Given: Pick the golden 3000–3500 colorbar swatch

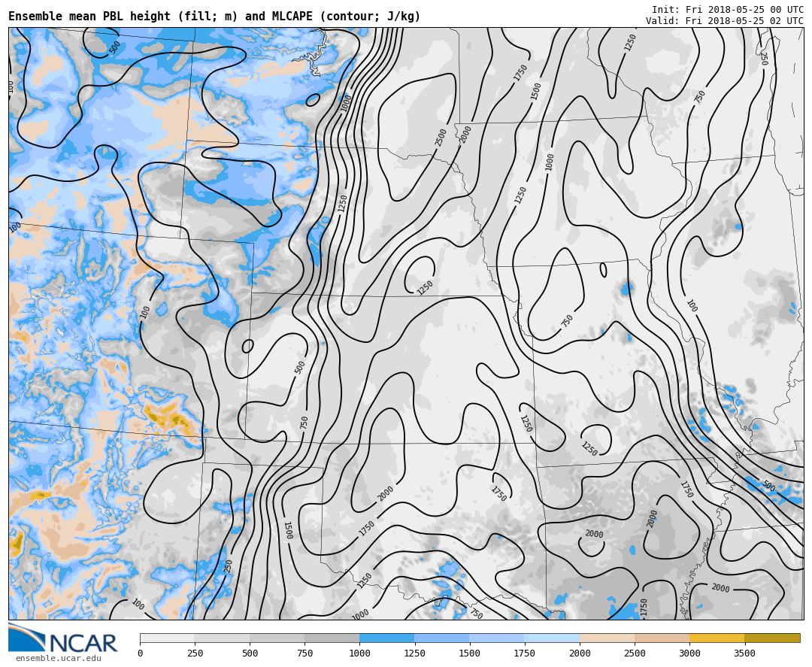Looking at the screenshot, I should click(717, 638).
